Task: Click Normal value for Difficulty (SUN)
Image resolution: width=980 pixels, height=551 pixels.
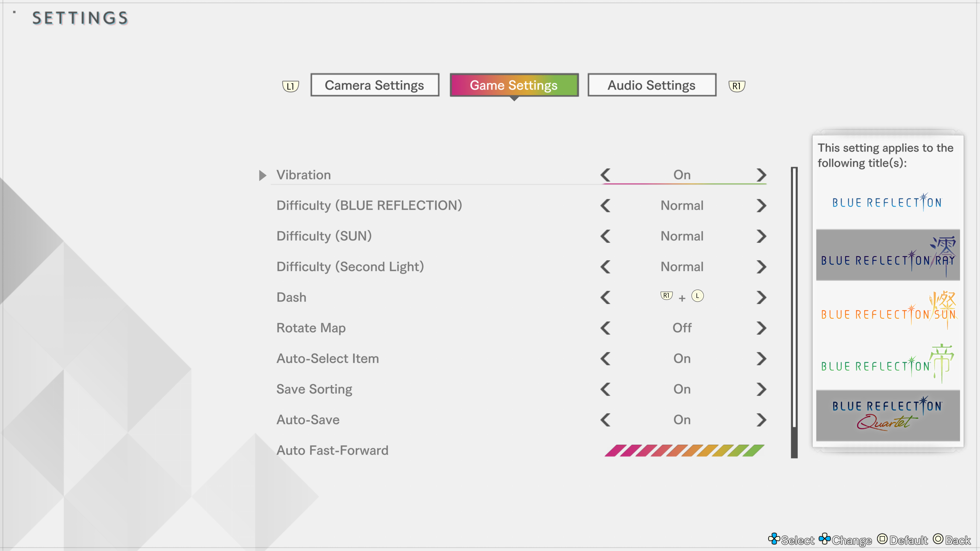Action: [x=682, y=236]
